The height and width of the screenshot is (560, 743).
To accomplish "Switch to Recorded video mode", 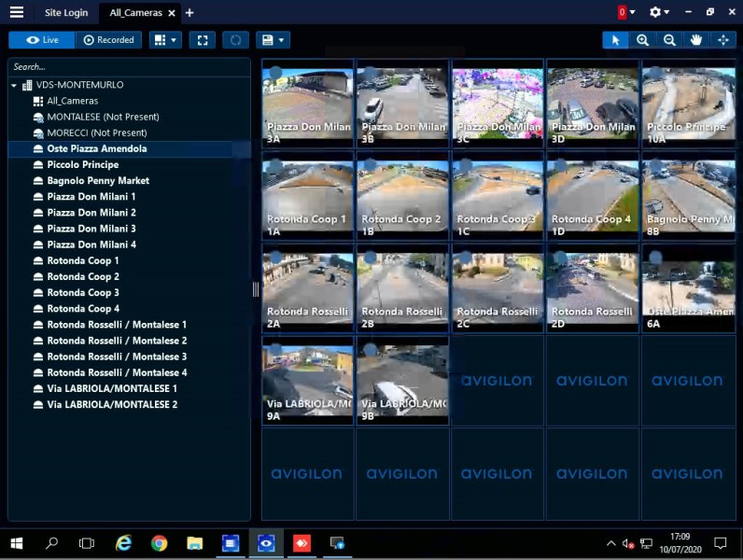I will click(x=108, y=40).
